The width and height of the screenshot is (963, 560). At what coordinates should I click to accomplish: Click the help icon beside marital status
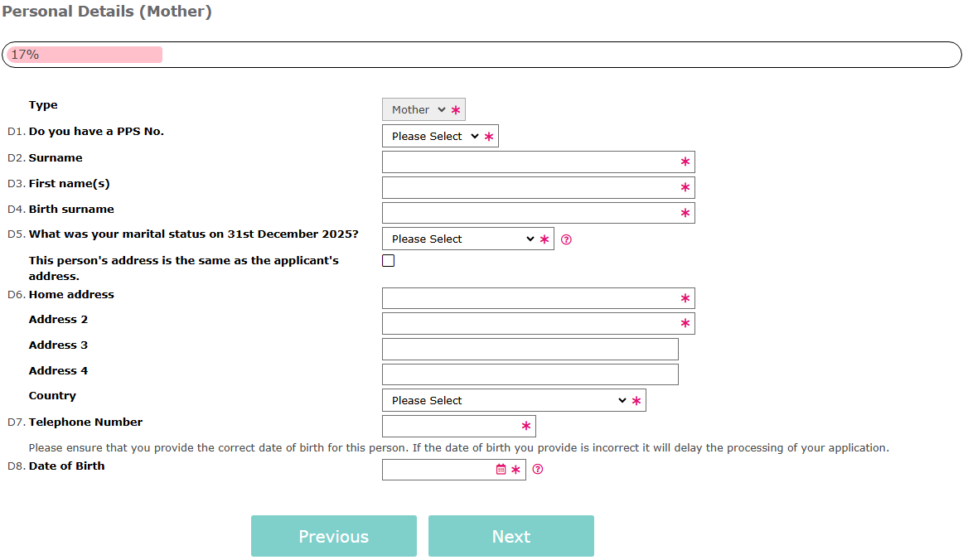pyautogui.click(x=566, y=239)
